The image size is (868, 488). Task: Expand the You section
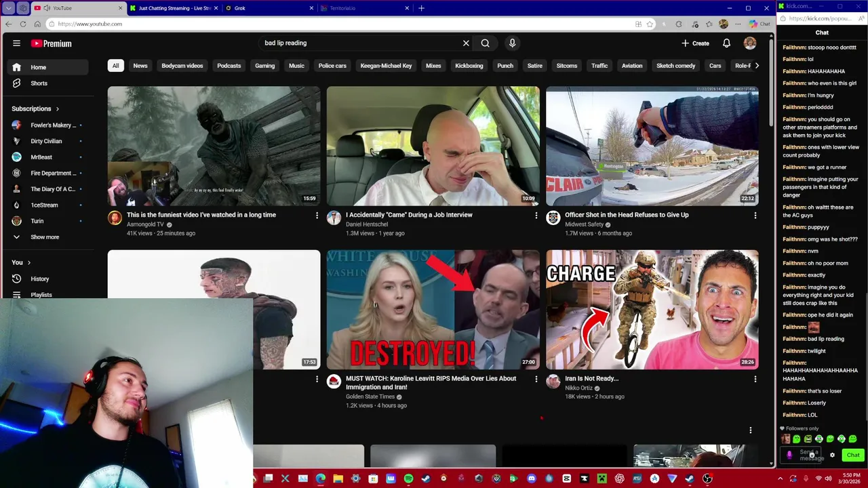click(x=21, y=262)
